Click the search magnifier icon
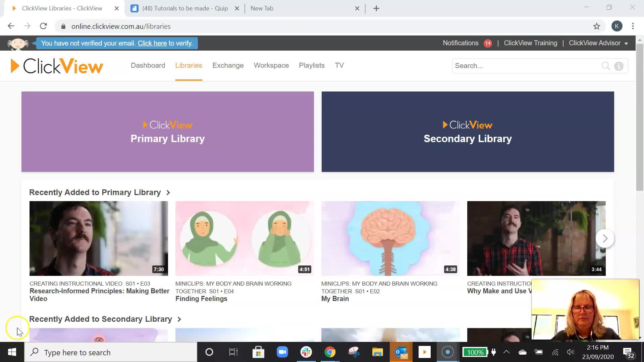 [x=606, y=66]
